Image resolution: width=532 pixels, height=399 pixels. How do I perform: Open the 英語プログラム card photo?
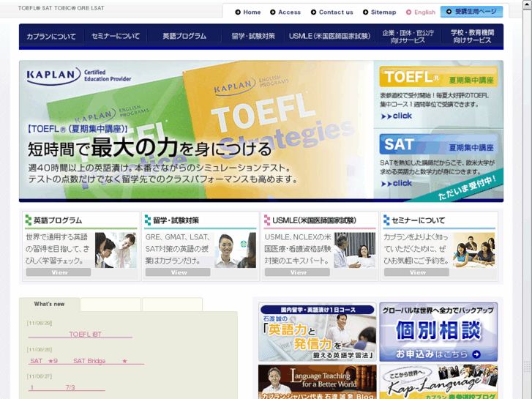click(116, 250)
